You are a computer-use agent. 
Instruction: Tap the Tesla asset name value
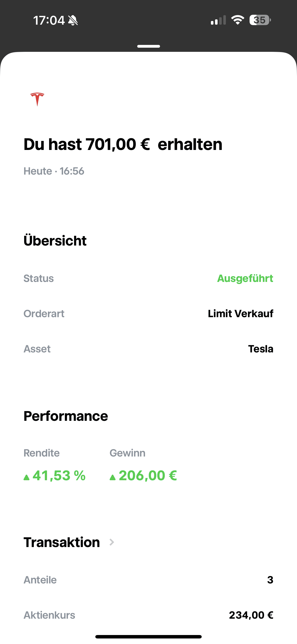tap(260, 349)
